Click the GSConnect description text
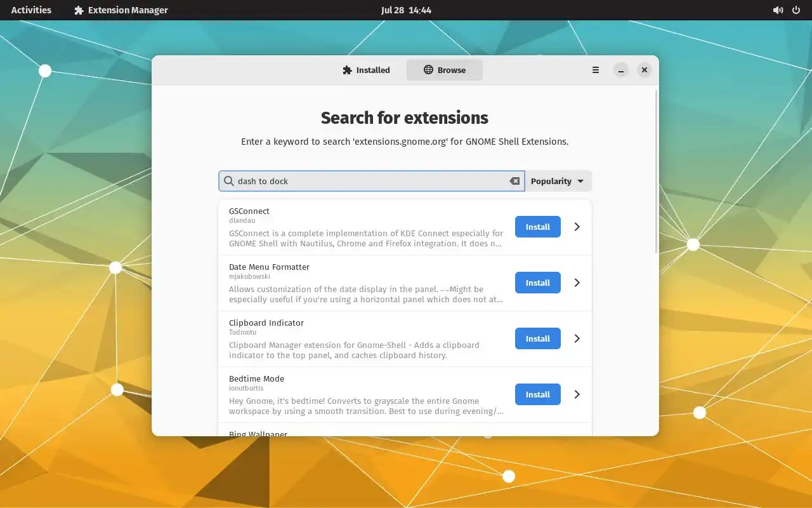This screenshot has width=812, height=508. point(366,238)
